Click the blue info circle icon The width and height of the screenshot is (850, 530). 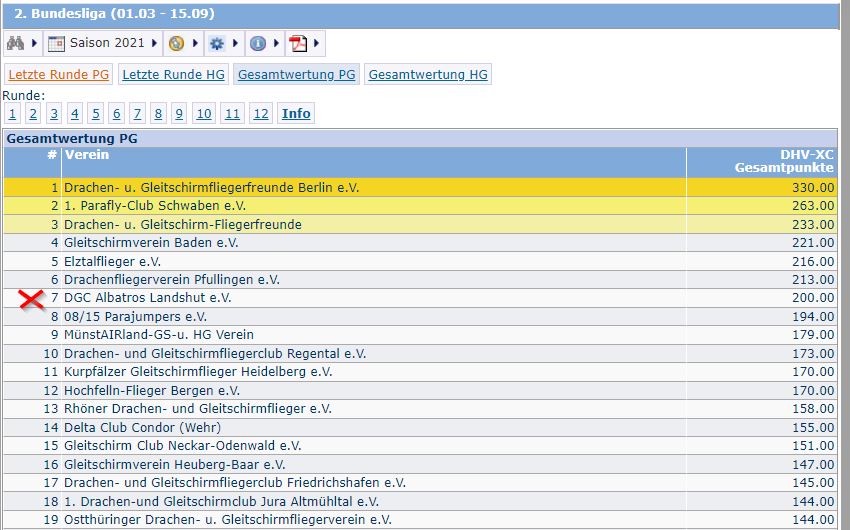point(258,43)
